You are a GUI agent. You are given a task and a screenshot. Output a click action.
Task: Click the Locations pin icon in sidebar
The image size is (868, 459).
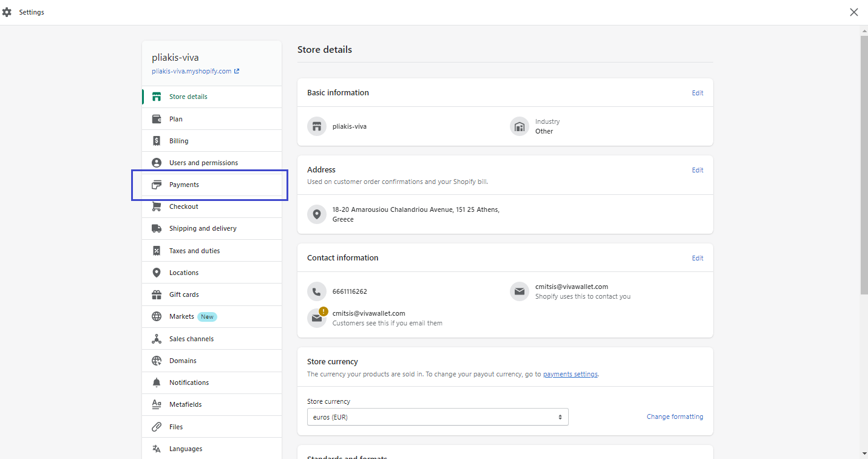[x=157, y=273]
